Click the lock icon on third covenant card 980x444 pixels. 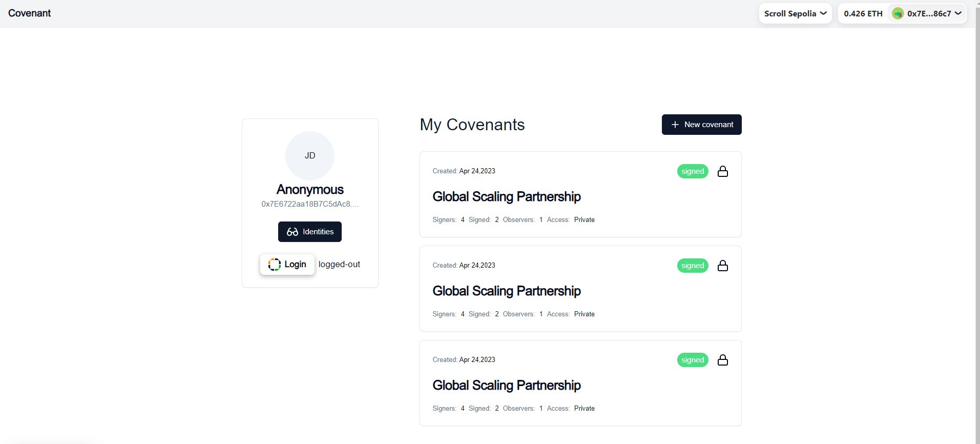click(x=723, y=360)
